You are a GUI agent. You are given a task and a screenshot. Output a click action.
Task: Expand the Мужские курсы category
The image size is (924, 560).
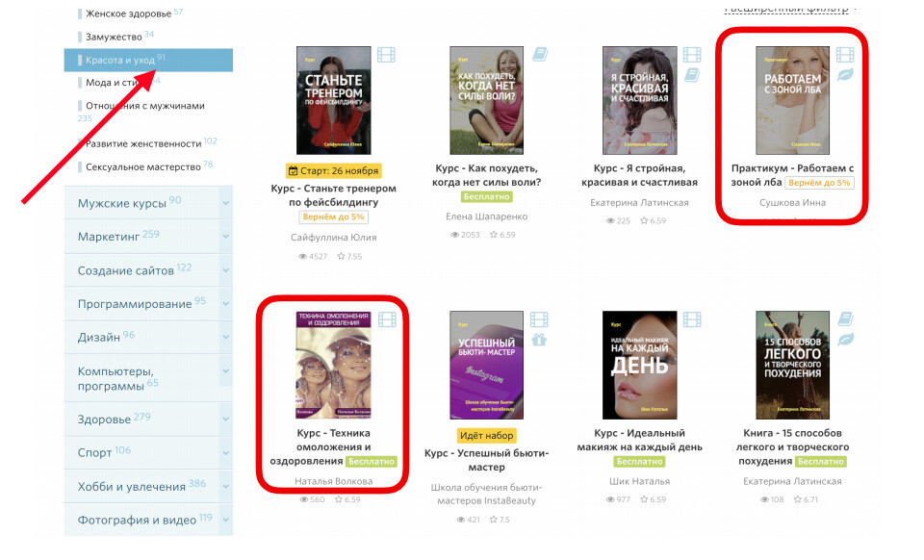coord(226,203)
